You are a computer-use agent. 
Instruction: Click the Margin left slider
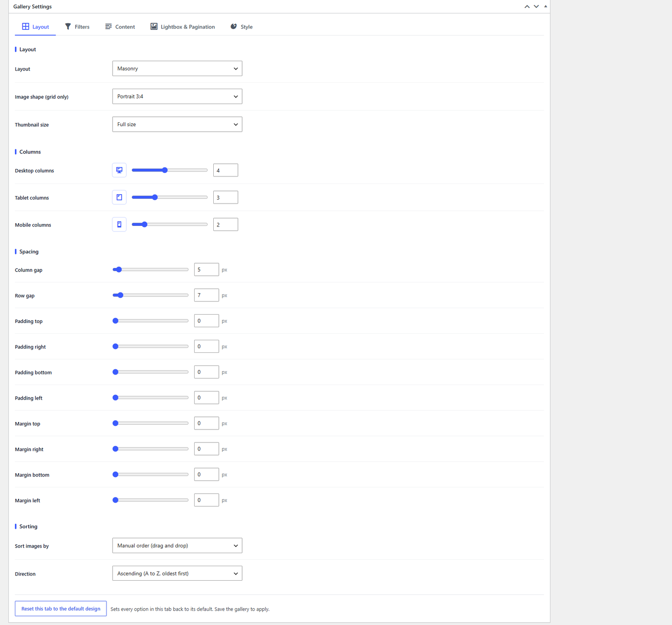pyautogui.click(x=151, y=500)
